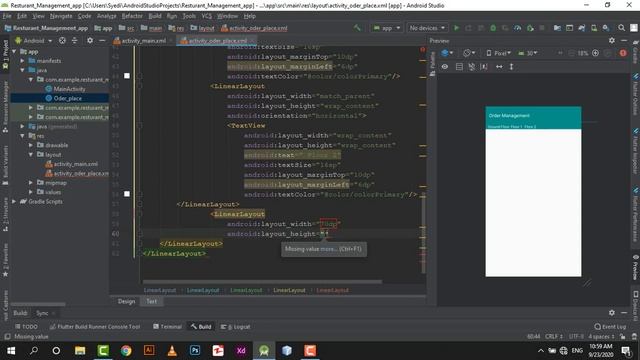Show preview warnings red error badge

click(x=623, y=53)
